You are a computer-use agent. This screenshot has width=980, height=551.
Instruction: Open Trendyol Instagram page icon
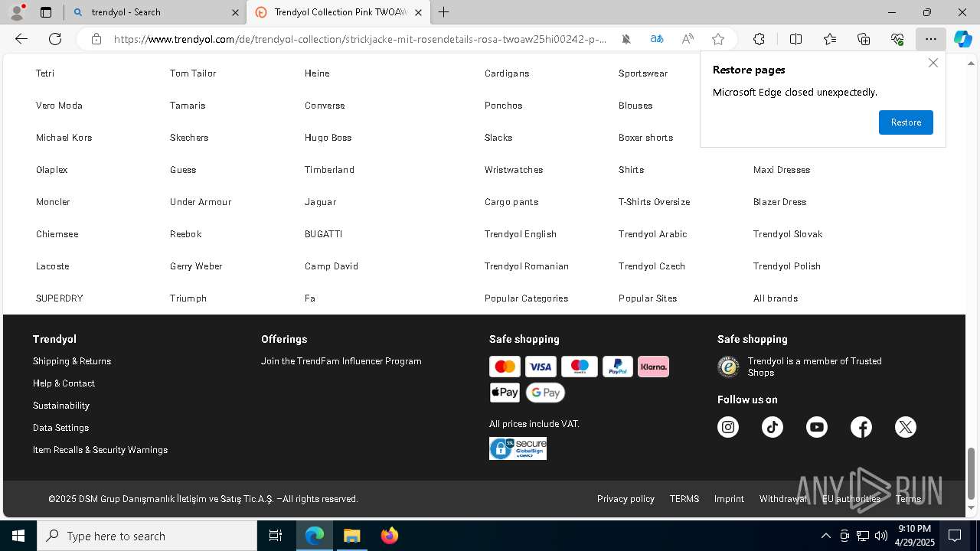coord(728,427)
